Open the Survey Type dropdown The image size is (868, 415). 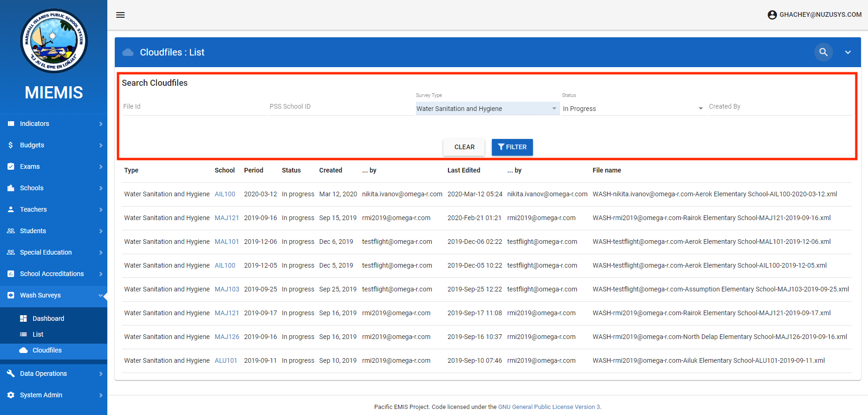(487, 109)
